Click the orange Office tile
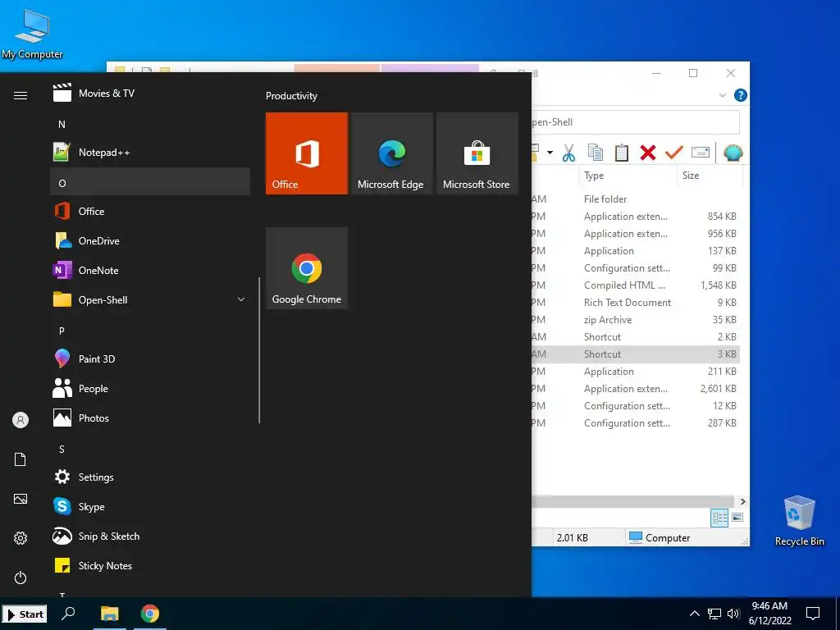The width and height of the screenshot is (840, 630). click(x=307, y=153)
